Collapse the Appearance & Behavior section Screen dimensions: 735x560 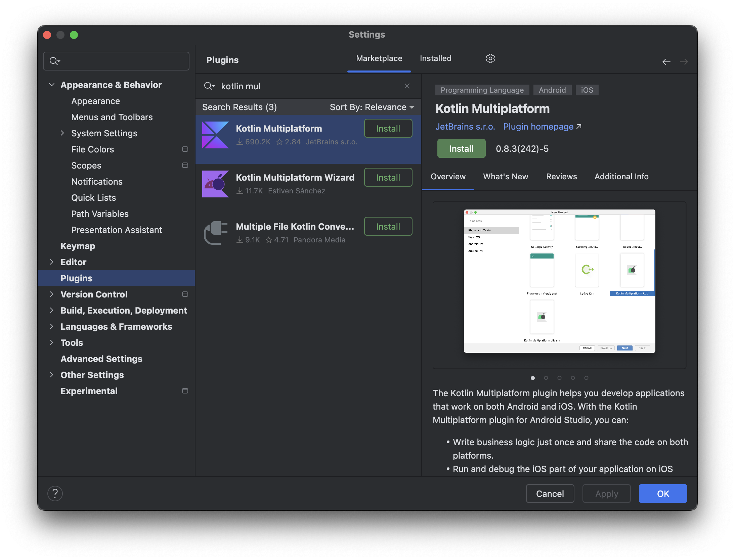click(x=52, y=85)
